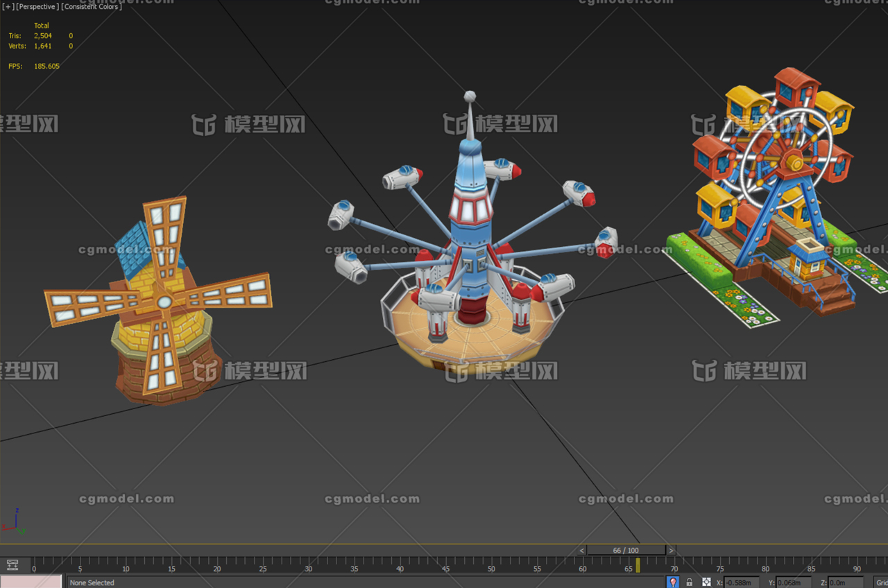
Task: Click the FPS value 185.605
Action: pyautogui.click(x=46, y=66)
